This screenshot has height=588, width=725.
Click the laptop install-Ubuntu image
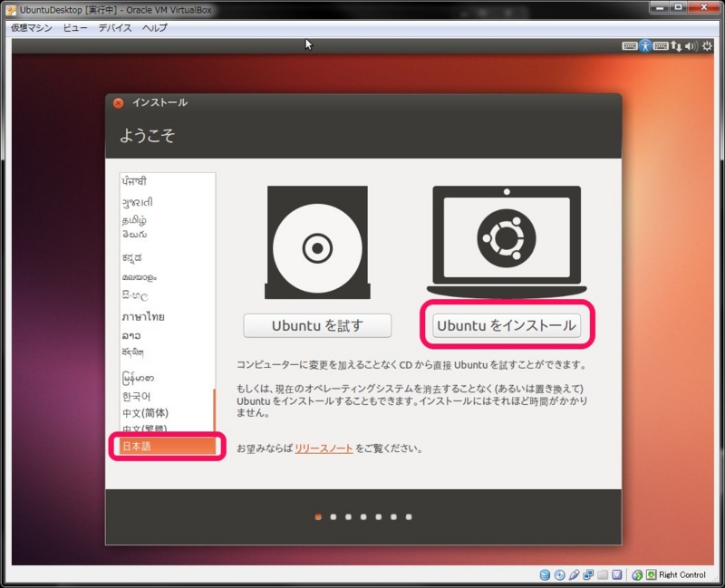507,241
